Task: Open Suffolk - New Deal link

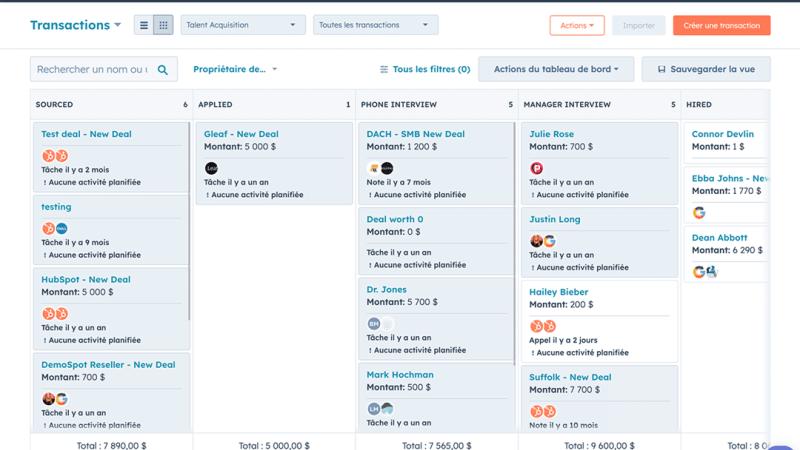Action: 570,377
